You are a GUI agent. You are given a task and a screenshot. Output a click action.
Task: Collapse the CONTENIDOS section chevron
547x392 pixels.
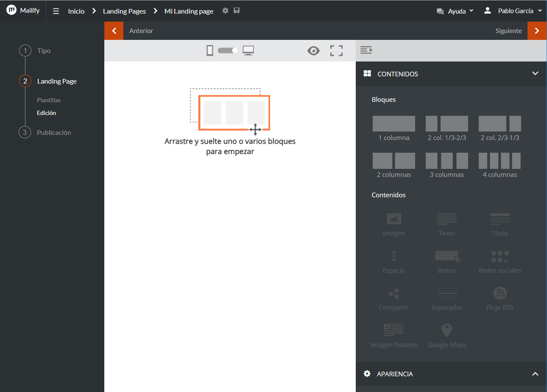[x=535, y=73]
